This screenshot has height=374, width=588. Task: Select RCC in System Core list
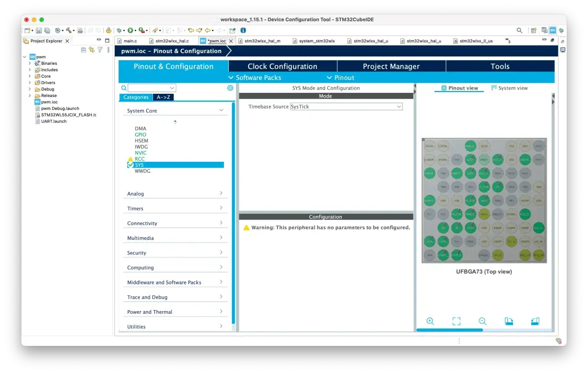click(140, 159)
